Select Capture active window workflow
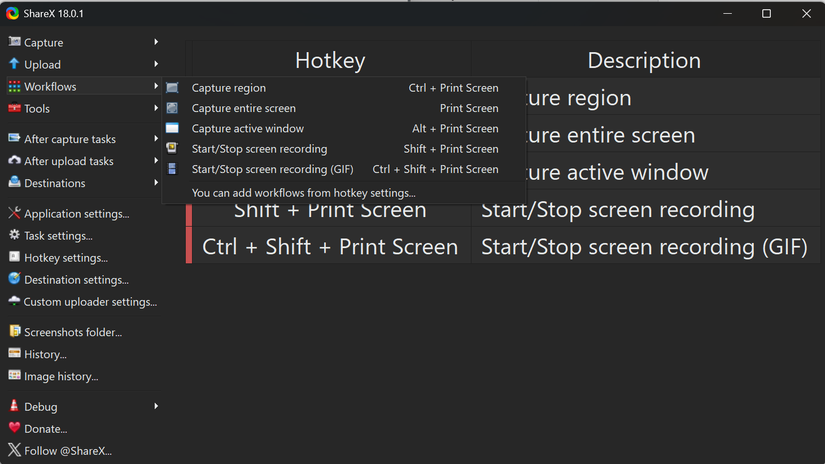This screenshot has width=825, height=464. pyautogui.click(x=344, y=128)
